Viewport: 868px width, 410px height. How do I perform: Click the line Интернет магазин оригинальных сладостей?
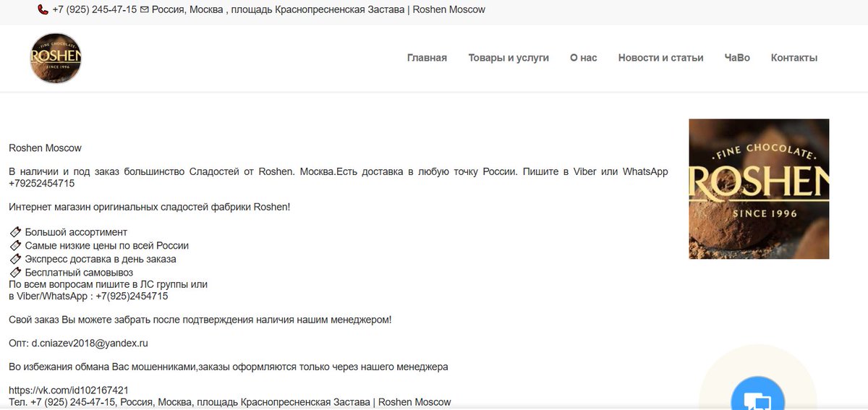coord(150,208)
